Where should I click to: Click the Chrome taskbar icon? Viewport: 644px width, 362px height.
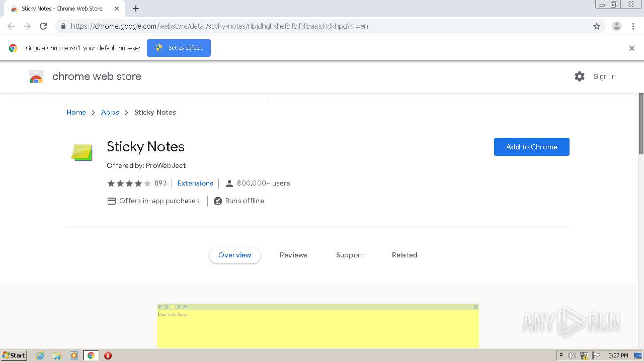[91, 355]
